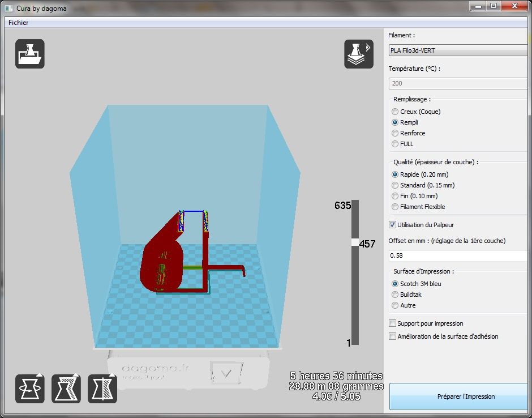
Task: Select Autre print surface
Action: click(x=404, y=306)
